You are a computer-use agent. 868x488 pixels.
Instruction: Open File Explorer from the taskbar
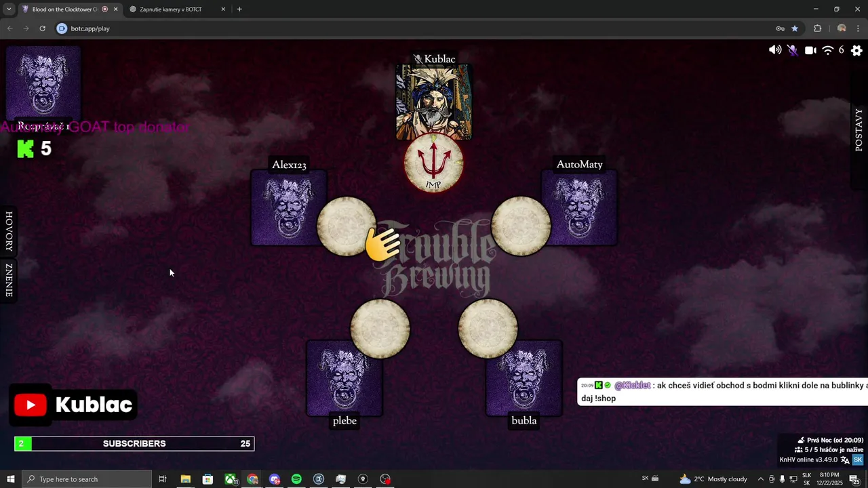(185, 479)
